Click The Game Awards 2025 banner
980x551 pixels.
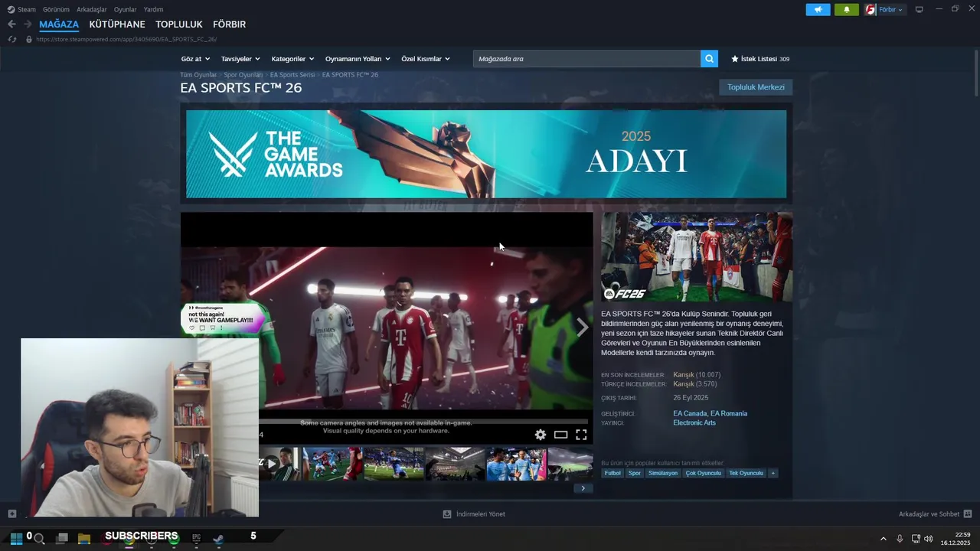point(486,154)
